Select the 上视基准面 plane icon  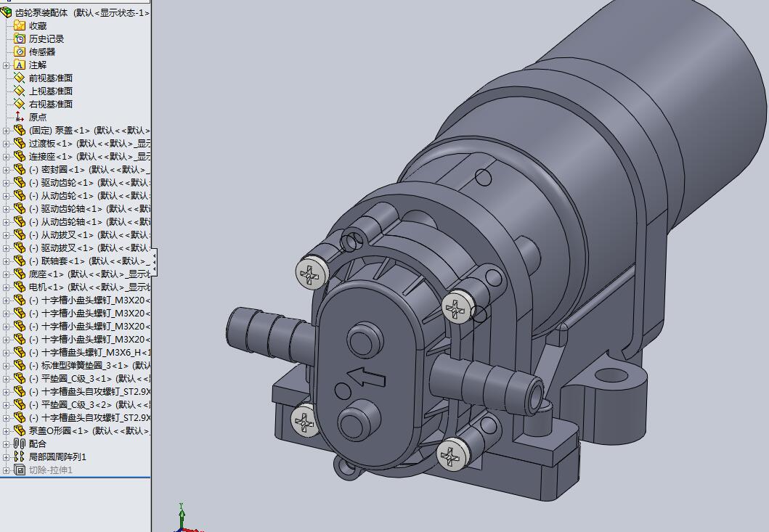[19, 91]
